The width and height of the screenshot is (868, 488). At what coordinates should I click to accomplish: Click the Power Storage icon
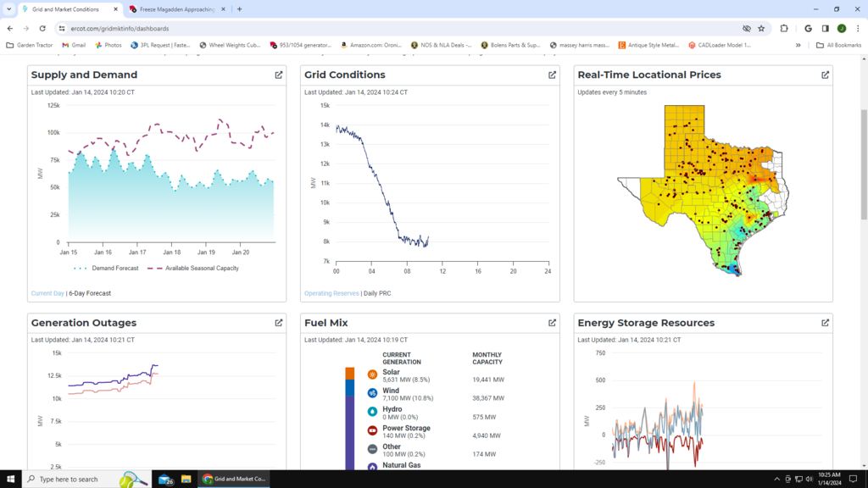point(372,430)
